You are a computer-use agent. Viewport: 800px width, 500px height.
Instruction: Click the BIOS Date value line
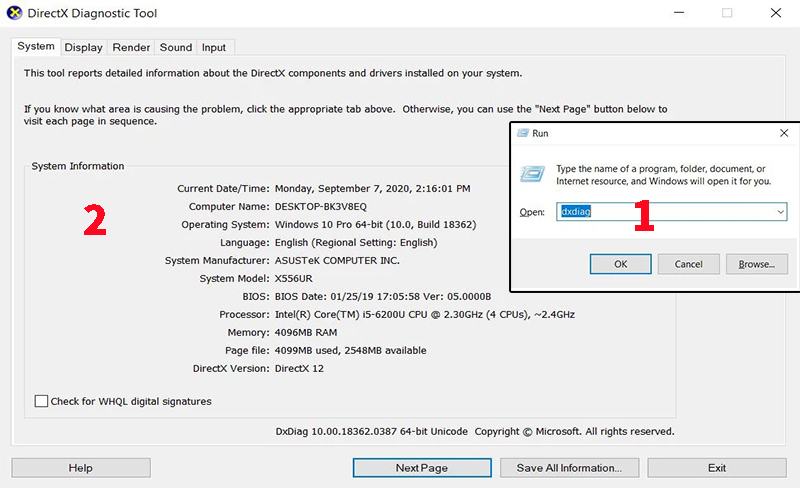[383, 296]
